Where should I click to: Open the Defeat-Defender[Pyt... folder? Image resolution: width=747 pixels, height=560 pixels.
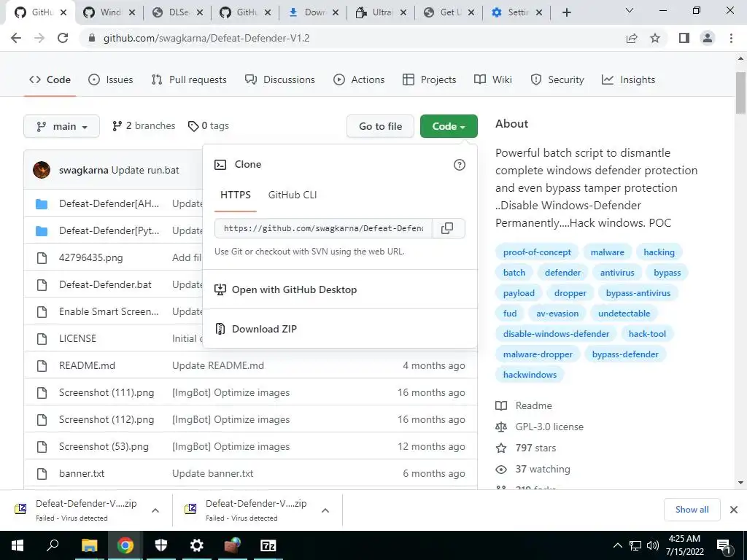point(109,230)
